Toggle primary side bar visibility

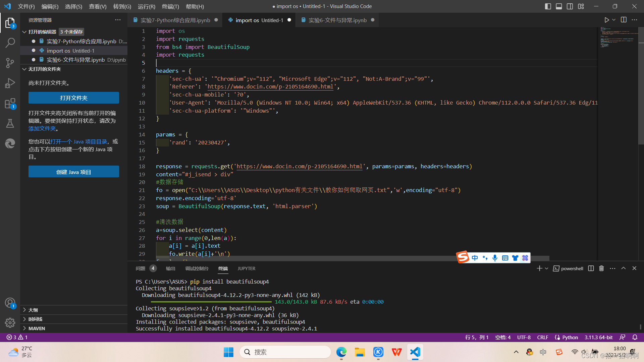(548, 6)
